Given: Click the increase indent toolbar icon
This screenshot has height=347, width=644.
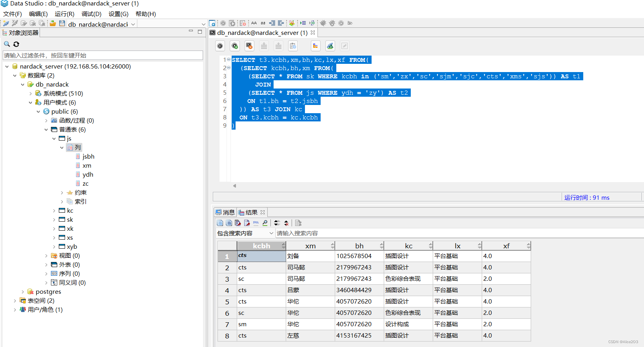Looking at the screenshot, I should pos(281,23).
